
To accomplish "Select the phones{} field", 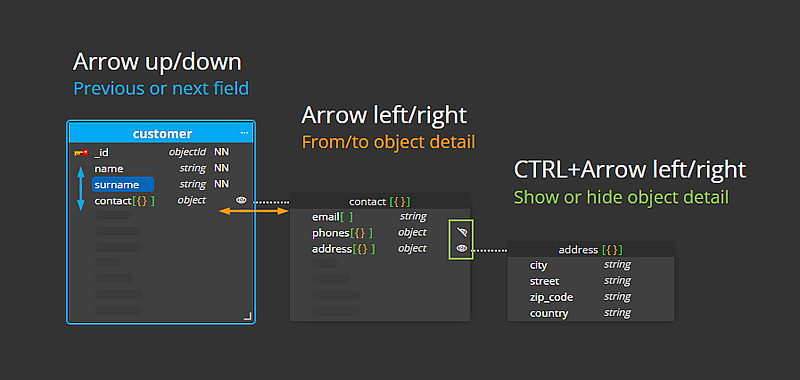I will click(342, 233).
